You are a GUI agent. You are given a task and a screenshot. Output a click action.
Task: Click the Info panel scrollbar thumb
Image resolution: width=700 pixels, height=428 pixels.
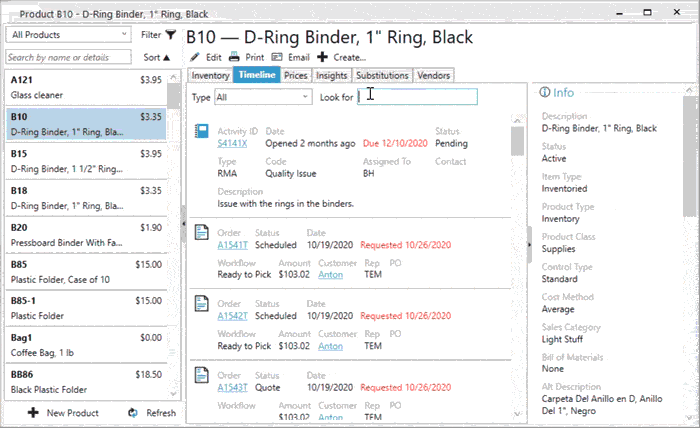click(x=689, y=156)
